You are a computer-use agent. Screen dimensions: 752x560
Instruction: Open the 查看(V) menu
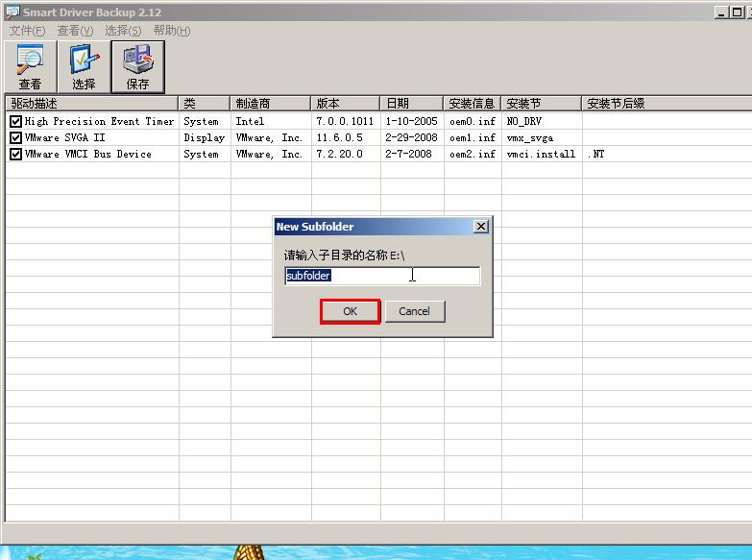[75, 31]
